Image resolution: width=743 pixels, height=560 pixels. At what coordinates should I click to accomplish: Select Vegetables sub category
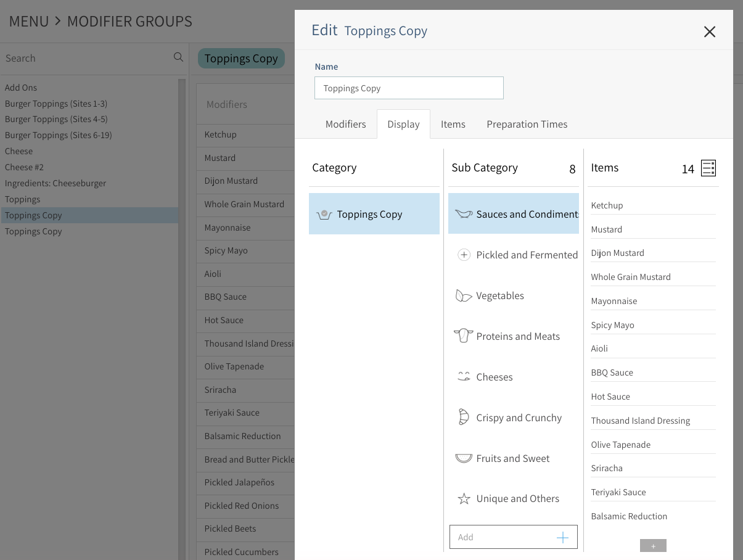514,295
